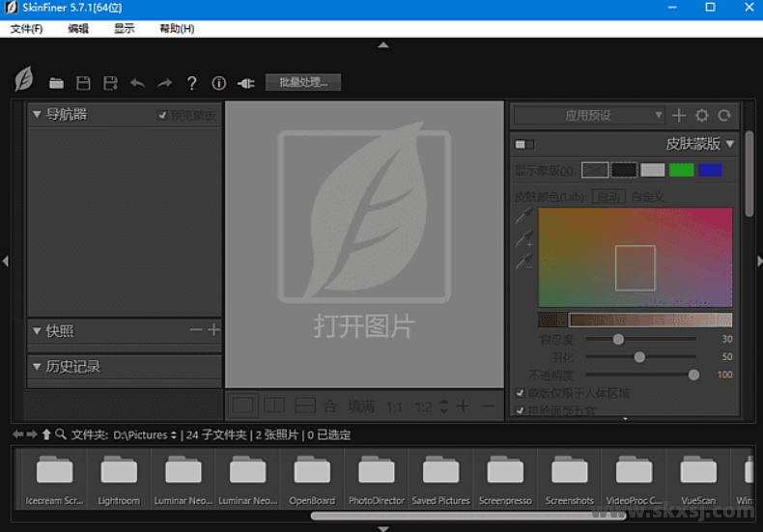
Task: Click the question mark help icon
Action: tap(192, 83)
